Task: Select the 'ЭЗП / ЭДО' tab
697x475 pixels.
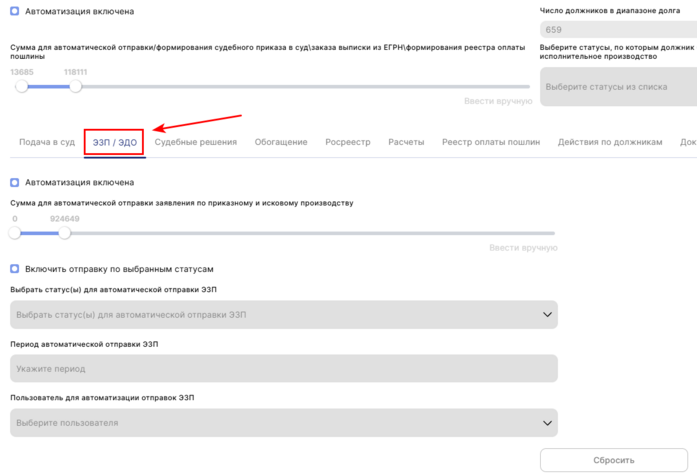Action: point(115,142)
